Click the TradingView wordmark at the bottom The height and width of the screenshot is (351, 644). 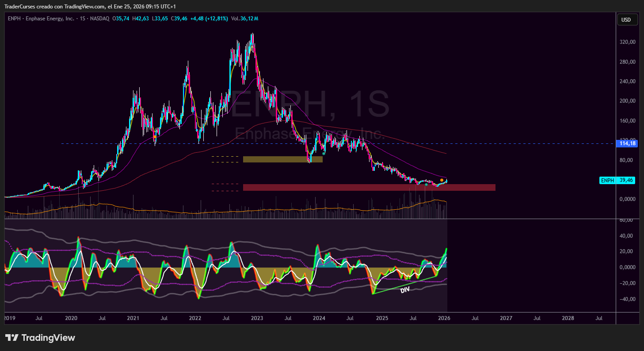tap(48, 338)
